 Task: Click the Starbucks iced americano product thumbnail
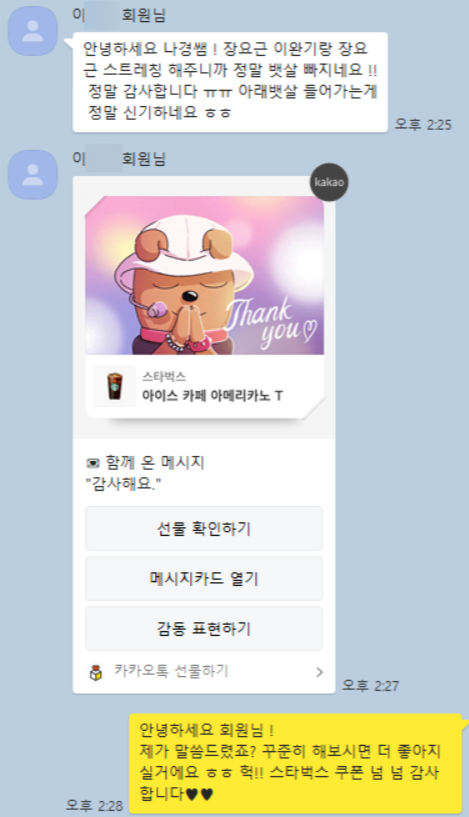point(115,386)
